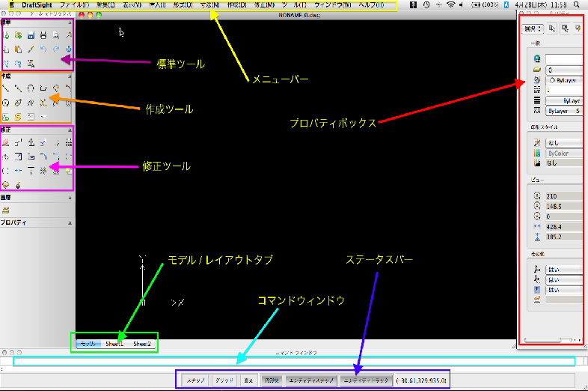Screen dimensions: 588x391
Task: Open the ツール menu
Action: pos(294,5)
